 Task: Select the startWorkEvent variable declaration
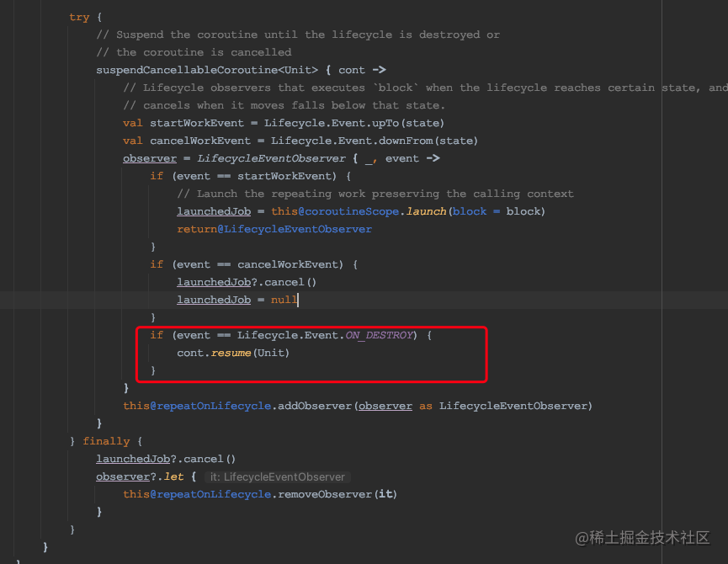(196, 123)
